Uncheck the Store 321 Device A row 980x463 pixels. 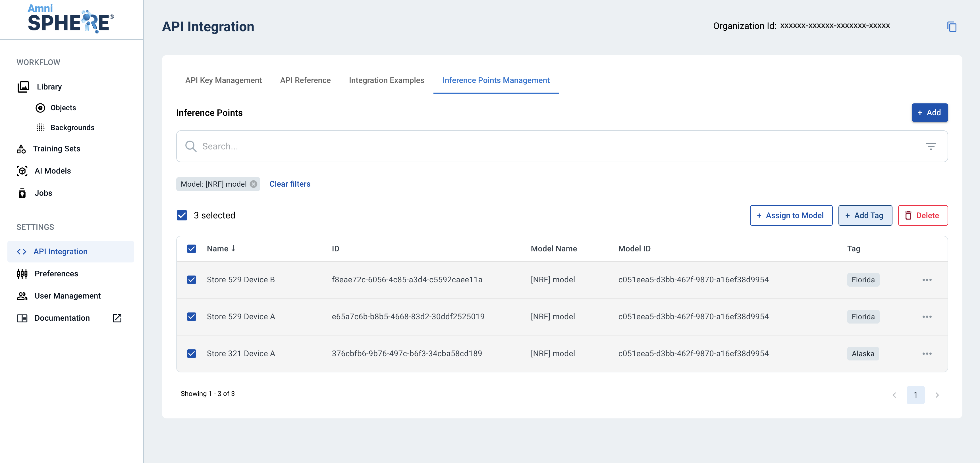[192, 354]
